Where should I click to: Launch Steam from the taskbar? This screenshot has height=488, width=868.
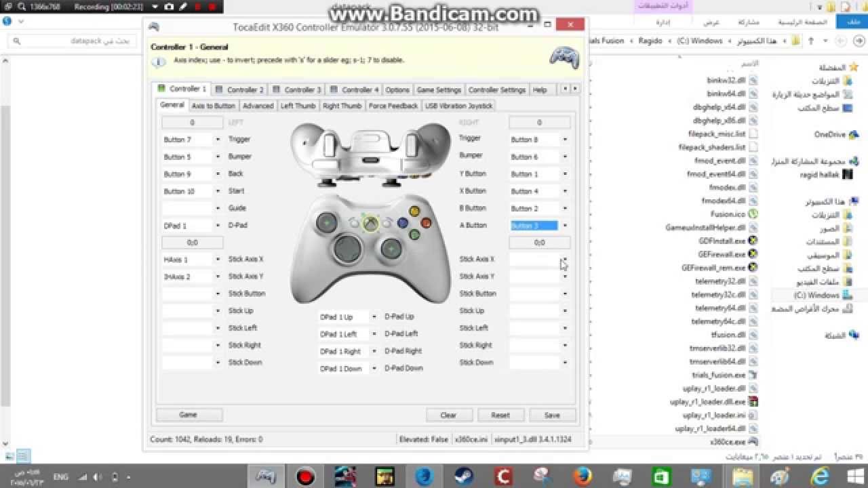(464, 476)
